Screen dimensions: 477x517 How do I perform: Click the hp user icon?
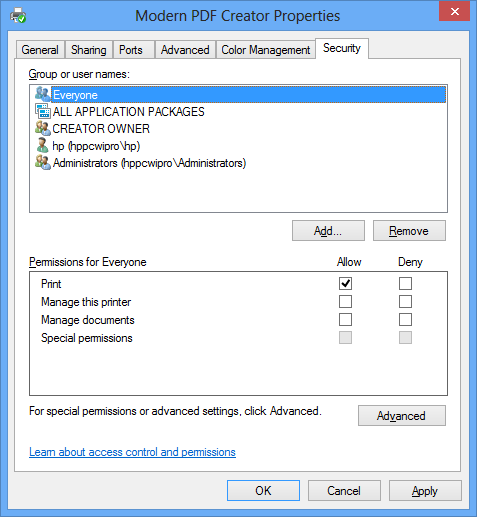43,146
